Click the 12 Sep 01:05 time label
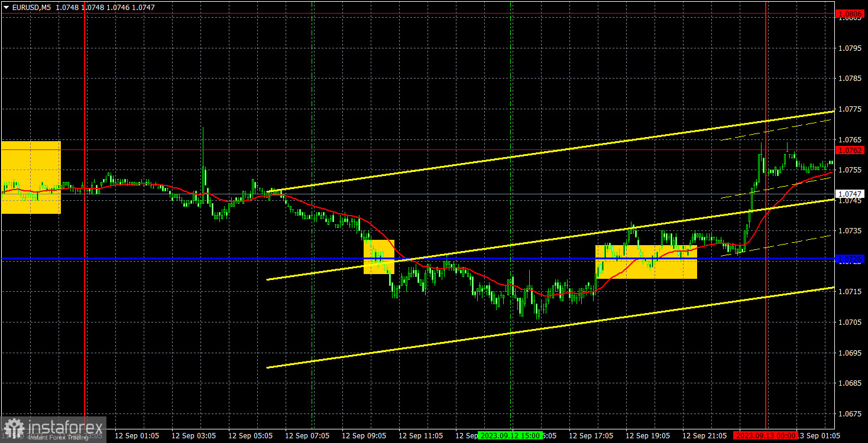This screenshot has height=443, width=868. tap(137, 435)
